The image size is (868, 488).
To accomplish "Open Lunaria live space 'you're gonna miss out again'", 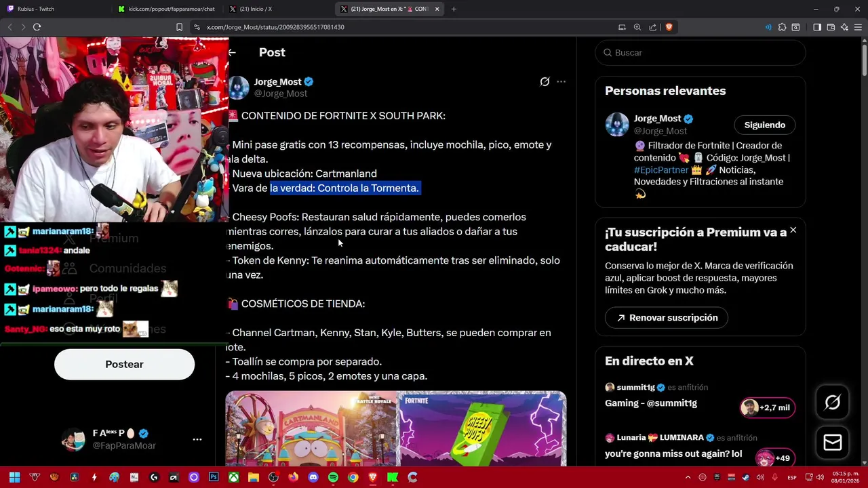I will click(673, 453).
